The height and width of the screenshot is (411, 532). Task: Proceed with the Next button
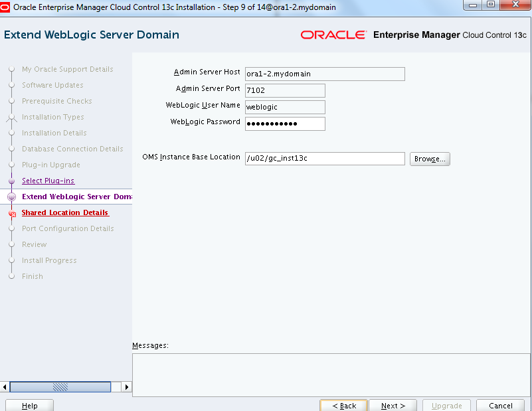coord(393,406)
